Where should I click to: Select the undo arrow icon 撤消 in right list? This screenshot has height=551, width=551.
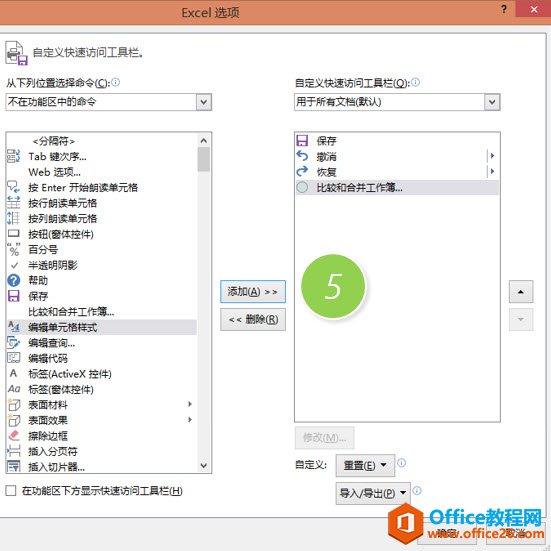(x=302, y=156)
